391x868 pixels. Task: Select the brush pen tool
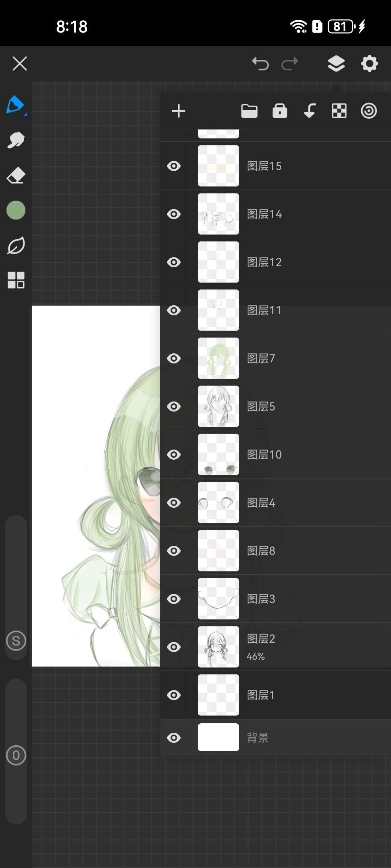click(x=15, y=105)
